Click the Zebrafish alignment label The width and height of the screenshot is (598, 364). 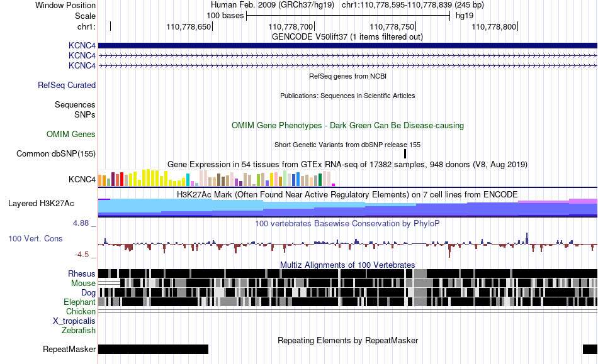(x=79, y=331)
